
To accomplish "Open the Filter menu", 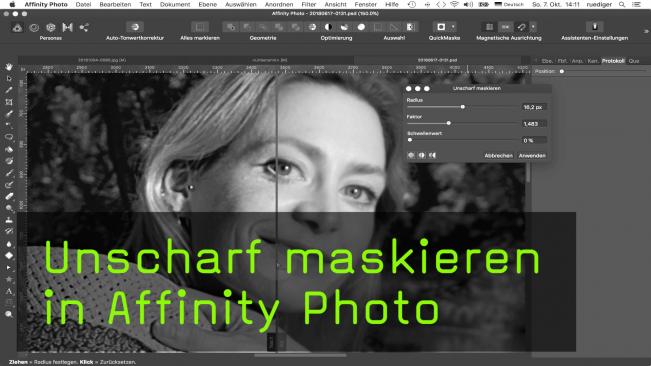I will tap(308, 5).
